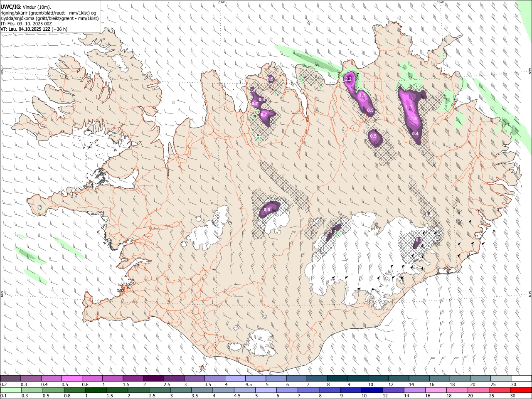Pick the darkest purple 2–2.5 legend swatch
Screen dimensions: 532x399
153,378
